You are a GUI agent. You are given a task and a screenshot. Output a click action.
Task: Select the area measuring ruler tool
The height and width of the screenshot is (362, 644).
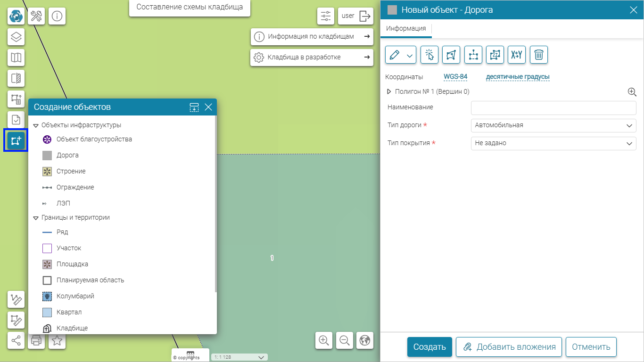pyautogui.click(x=16, y=320)
